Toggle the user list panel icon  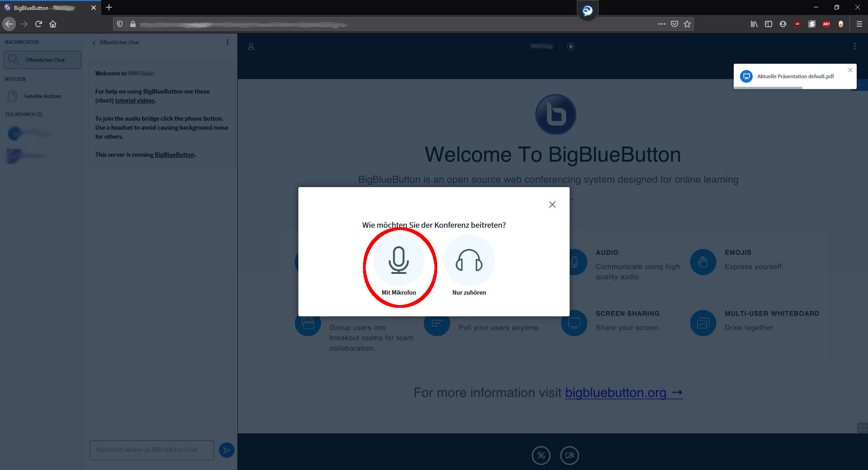coord(251,46)
